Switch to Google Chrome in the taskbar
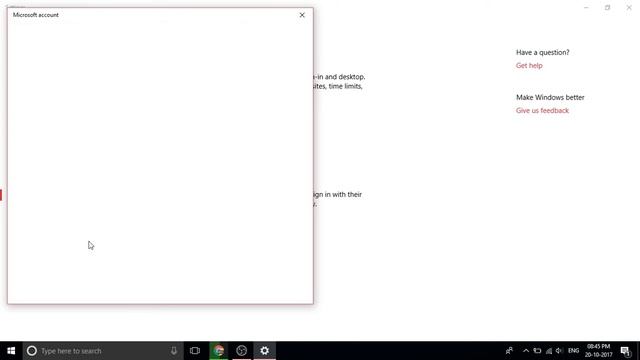The height and width of the screenshot is (360, 640). pyautogui.click(x=219, y=351)
